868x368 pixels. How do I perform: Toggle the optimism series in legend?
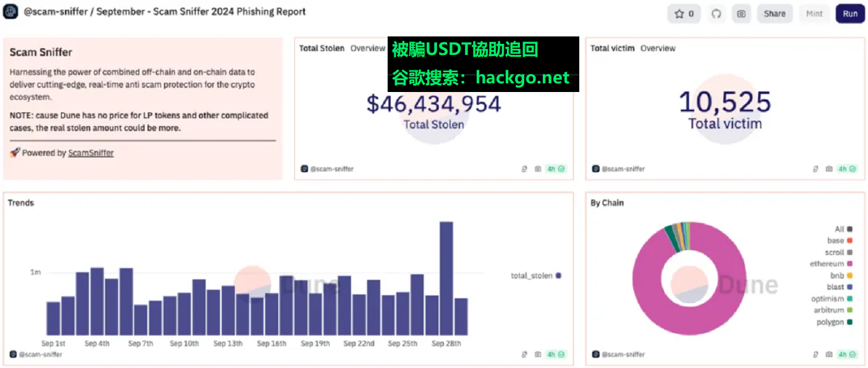pos(832,299)
